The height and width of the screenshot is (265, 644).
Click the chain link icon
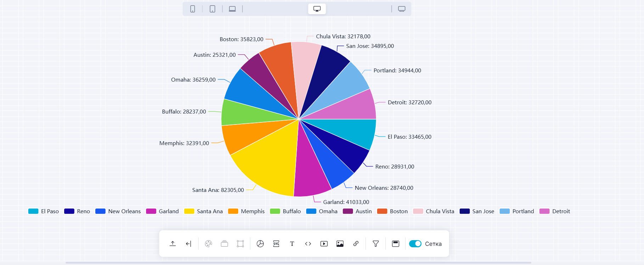(x=356, y=244)
